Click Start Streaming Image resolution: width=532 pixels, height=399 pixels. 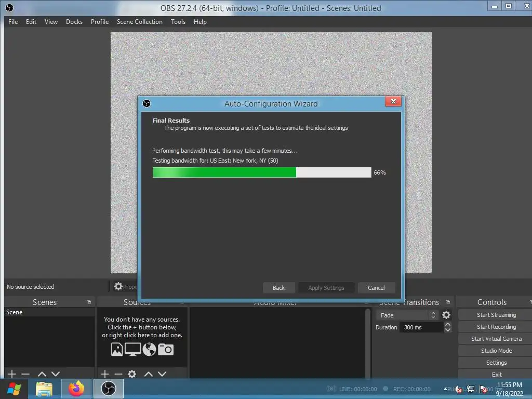[x=496, y=315]
